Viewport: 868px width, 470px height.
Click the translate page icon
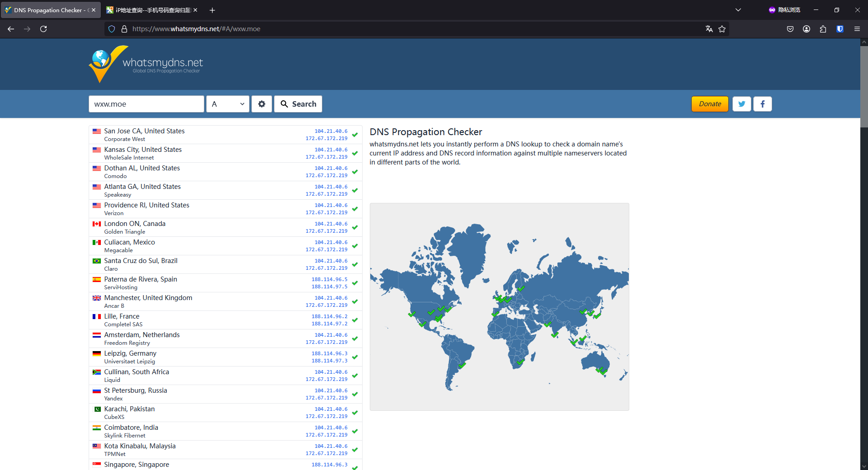(709, 29)
